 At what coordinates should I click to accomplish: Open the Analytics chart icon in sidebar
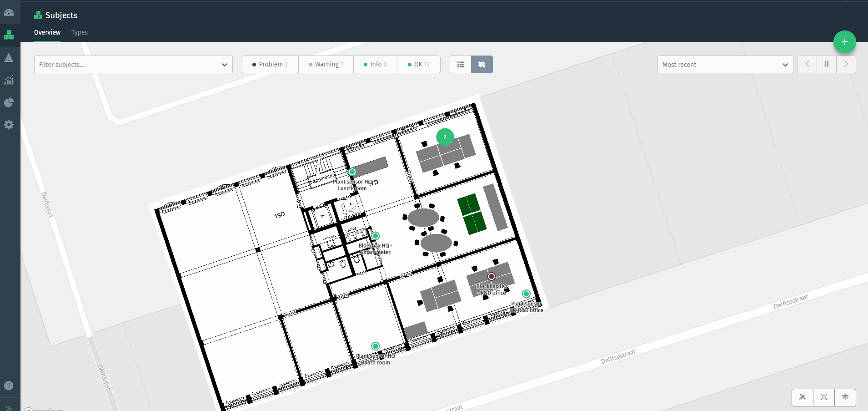pos(9,80)
